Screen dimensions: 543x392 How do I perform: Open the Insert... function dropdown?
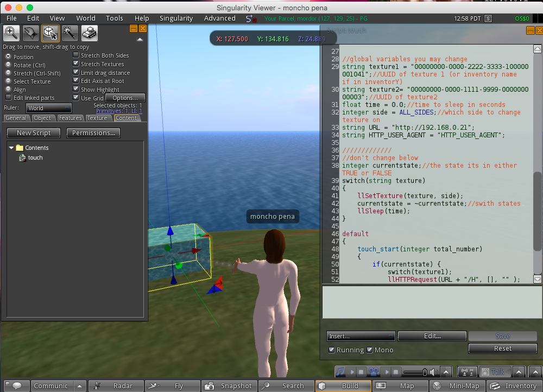point(361,336)
